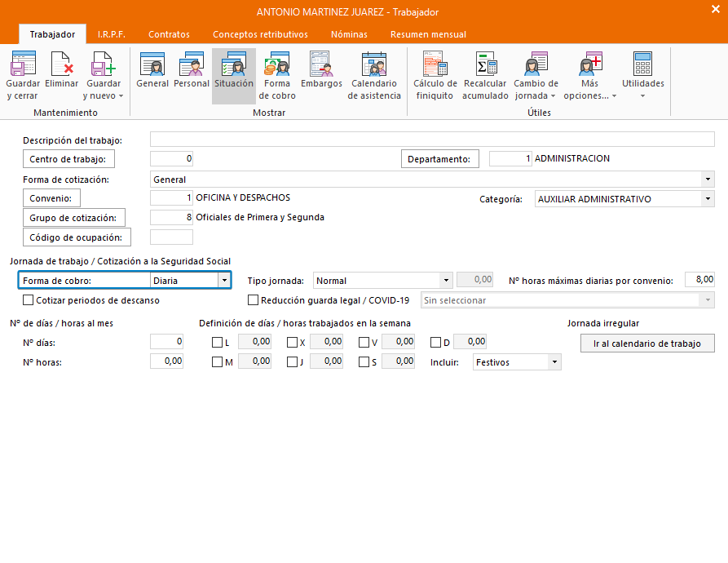Click the Guardar y nuevo icon
Image resolution: width=728 pixels, height=563 pixels.
pyautogui.click(x=103, y=64)
